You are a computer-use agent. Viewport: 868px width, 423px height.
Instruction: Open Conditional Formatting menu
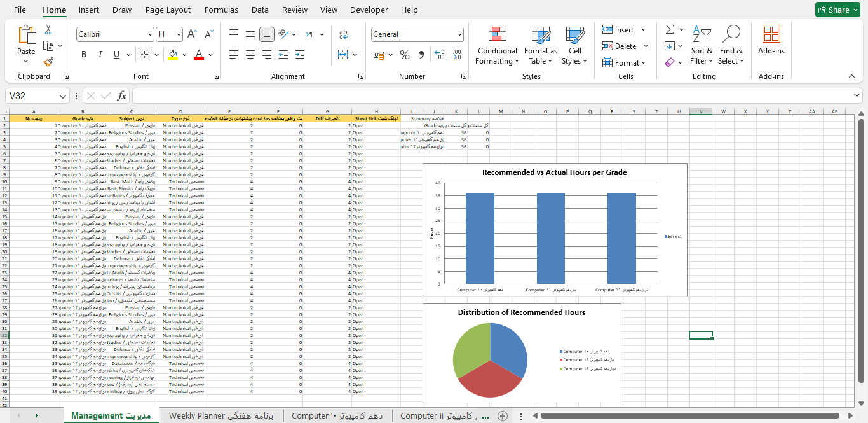tap(498, 46)
